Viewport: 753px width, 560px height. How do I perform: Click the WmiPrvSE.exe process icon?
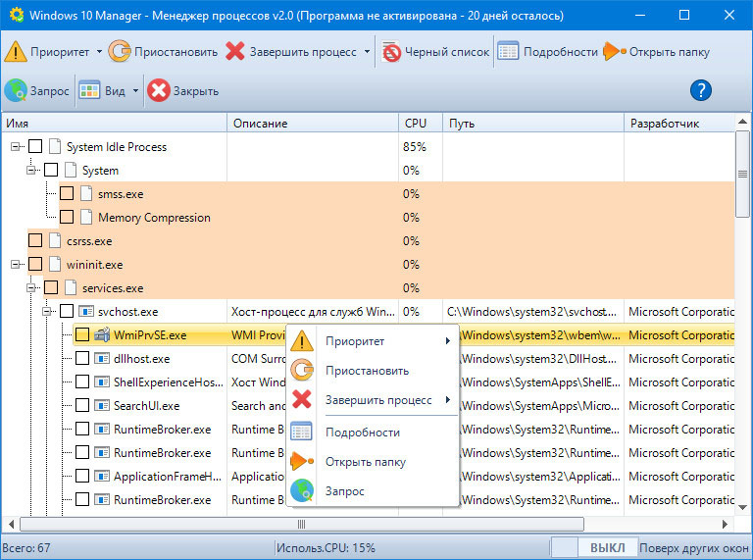102,334
